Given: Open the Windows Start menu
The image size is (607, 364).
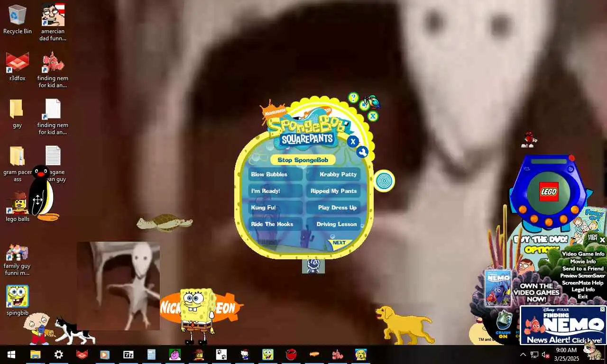Looking at the screenshot, I should 11,355.
